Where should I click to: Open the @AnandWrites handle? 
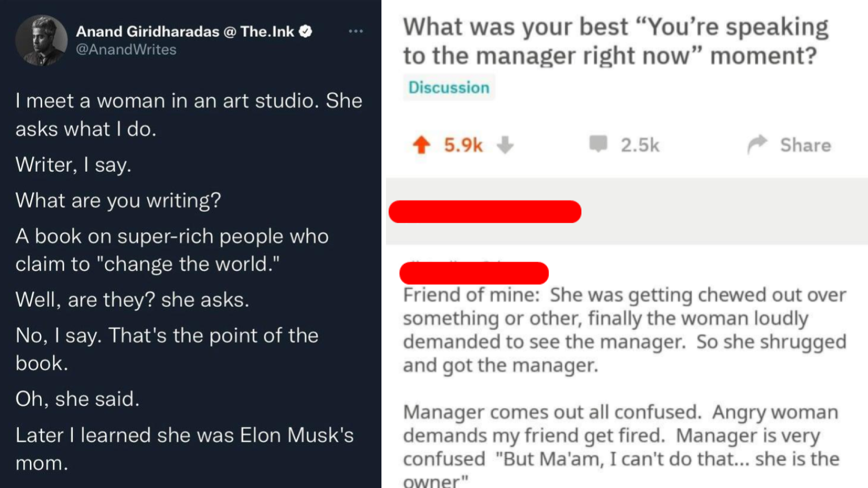127,50
